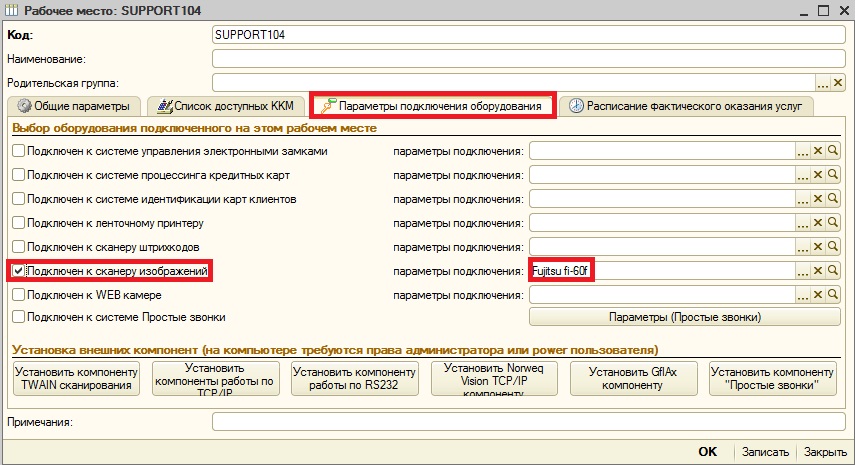Enable connection to client card identification system
855x465 pixels.
click(19, 199)
